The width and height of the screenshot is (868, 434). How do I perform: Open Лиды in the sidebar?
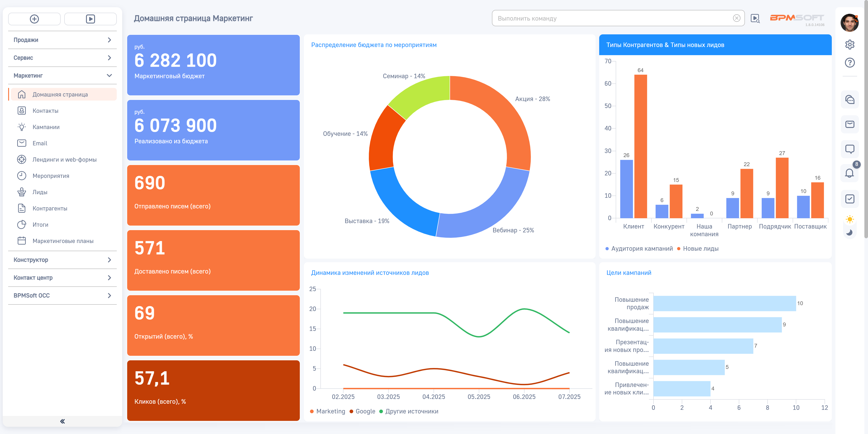[x=40, y=192]
